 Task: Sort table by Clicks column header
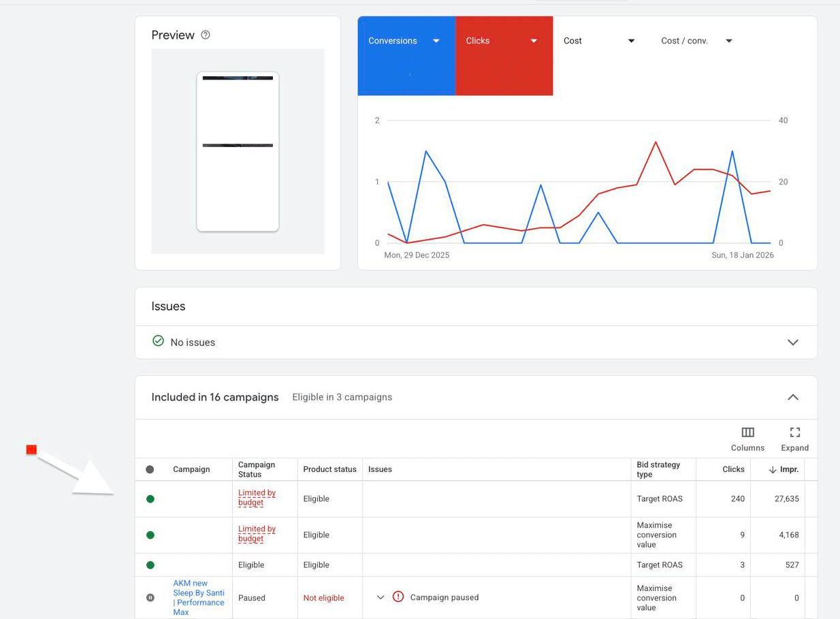tap(733, 469)
